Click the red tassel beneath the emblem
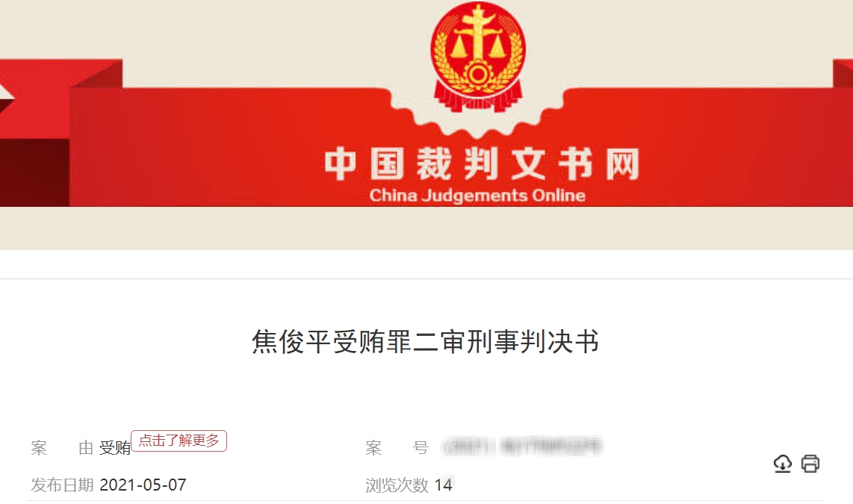Viewport: 853px width, 504px height. 477,99
